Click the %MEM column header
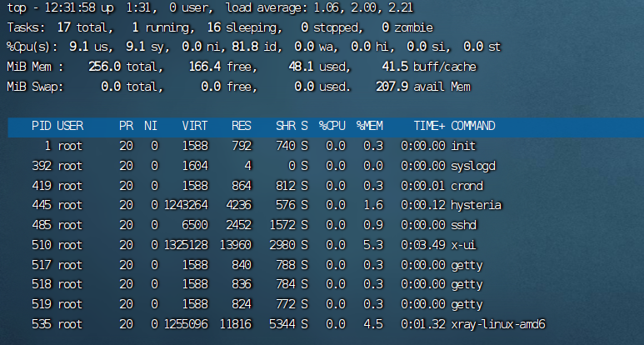The image size is (644, 345). pyautogui.click(x=370, y=126)
